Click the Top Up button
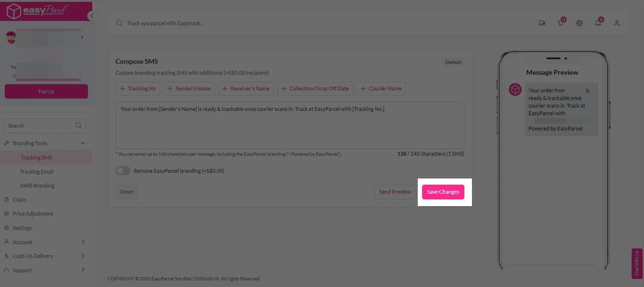The image size is (644, 287). 46,91
